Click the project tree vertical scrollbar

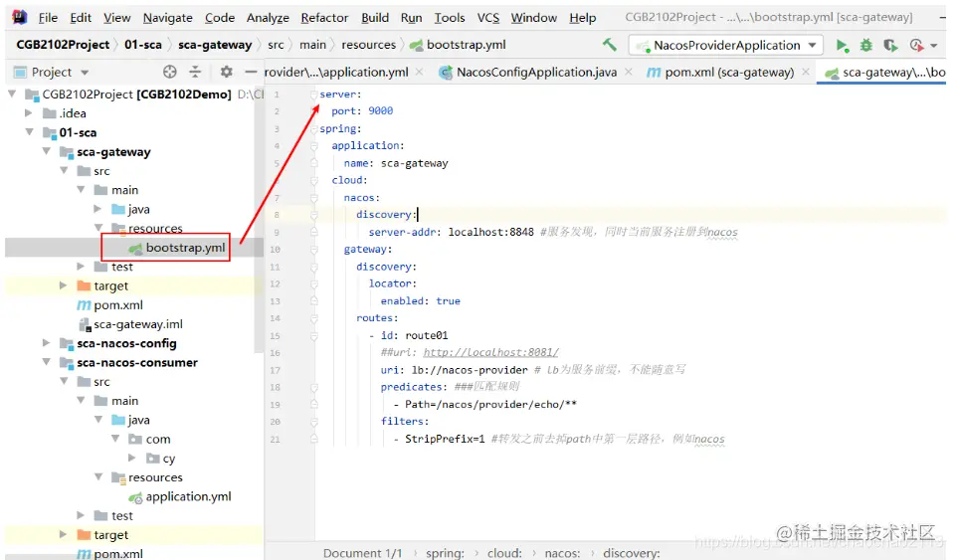tap(259, 219)
